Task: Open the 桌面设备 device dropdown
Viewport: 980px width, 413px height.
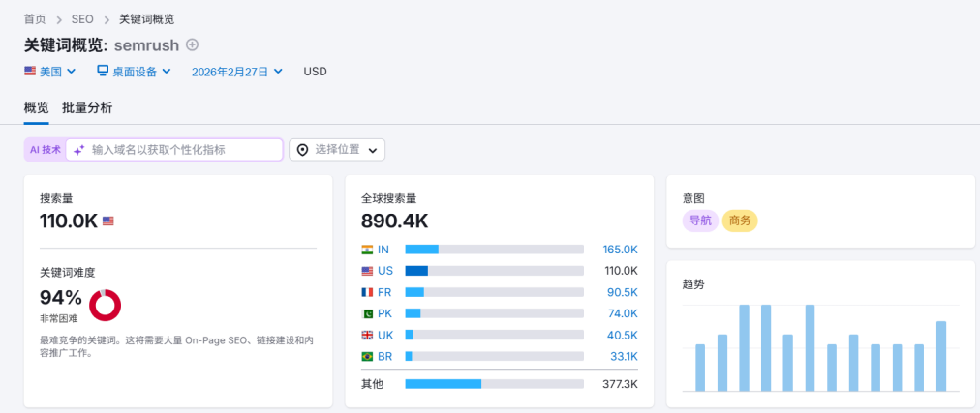Action: point(134,72)
